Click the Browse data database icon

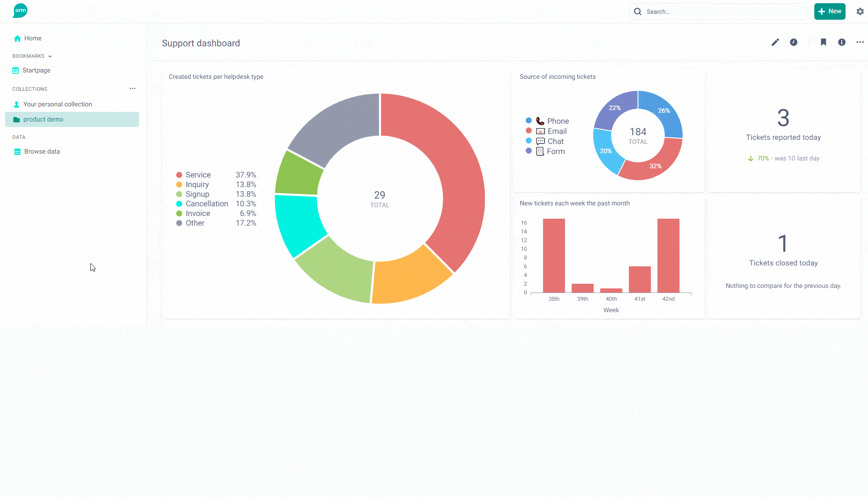coord(17,151)
